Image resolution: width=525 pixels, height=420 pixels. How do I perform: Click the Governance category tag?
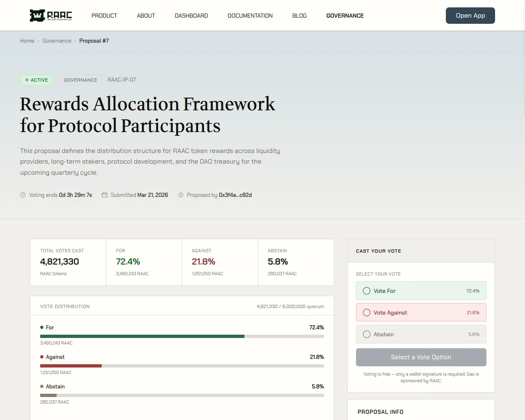[80, 80]
